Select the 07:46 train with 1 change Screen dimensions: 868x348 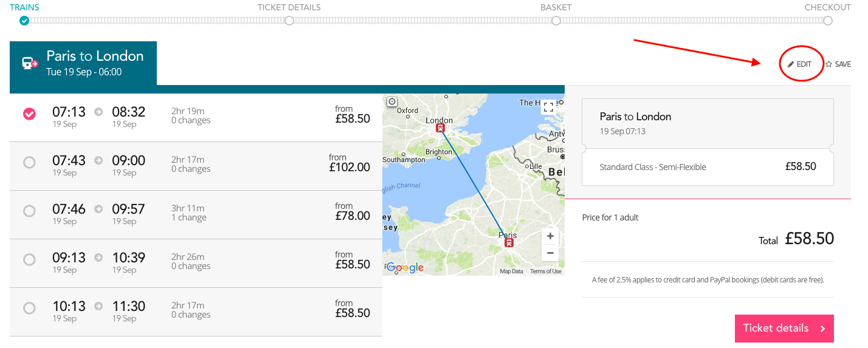click(x=29, y=211)
